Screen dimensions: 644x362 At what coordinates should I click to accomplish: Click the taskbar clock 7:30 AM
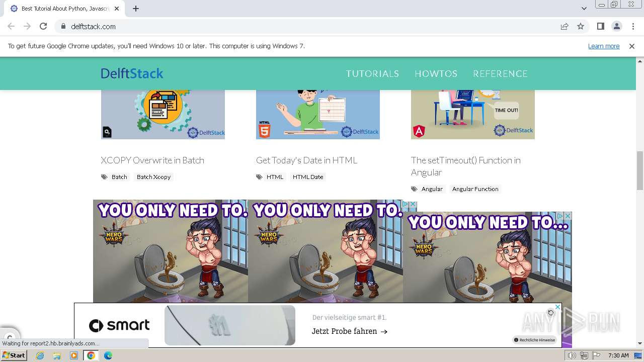point(619,355)
